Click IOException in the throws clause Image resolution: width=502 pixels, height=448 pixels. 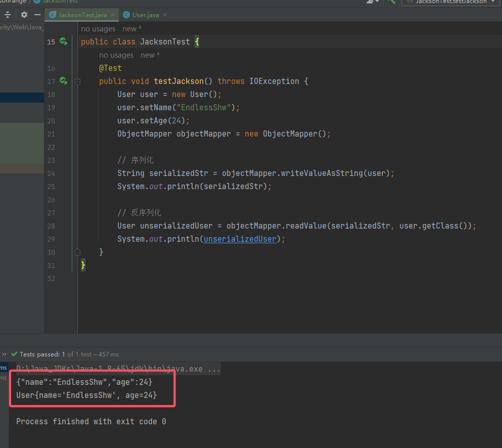(274, 81)
